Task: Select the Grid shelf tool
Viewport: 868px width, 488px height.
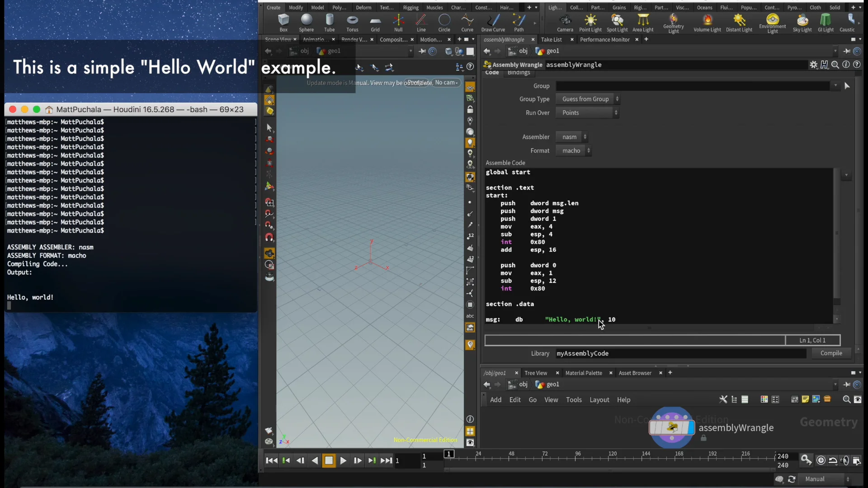Action: 375,23
